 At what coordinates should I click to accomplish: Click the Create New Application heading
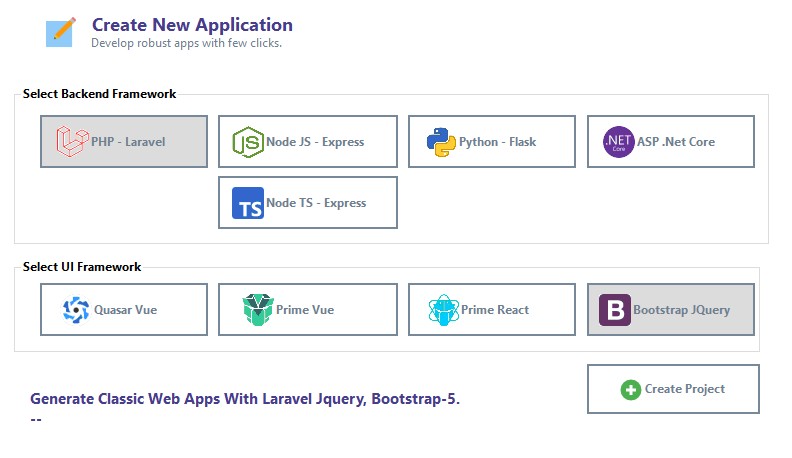point(192,25)
